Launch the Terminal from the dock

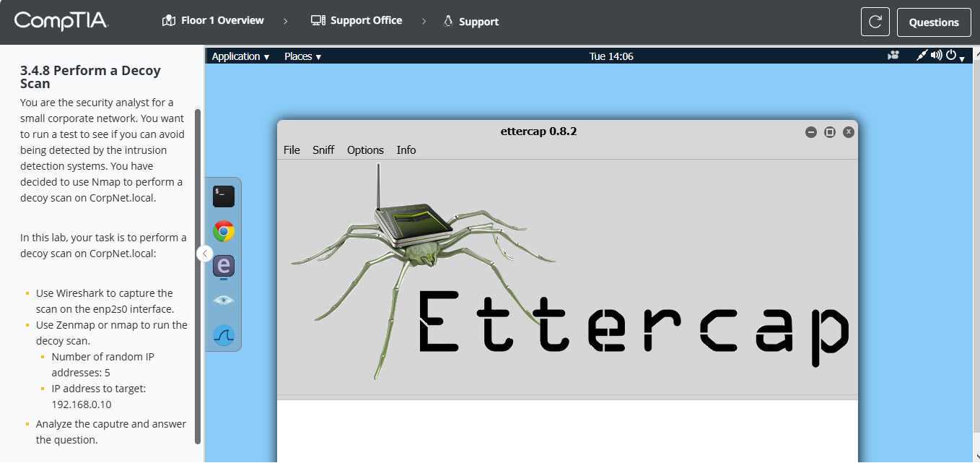224,195
